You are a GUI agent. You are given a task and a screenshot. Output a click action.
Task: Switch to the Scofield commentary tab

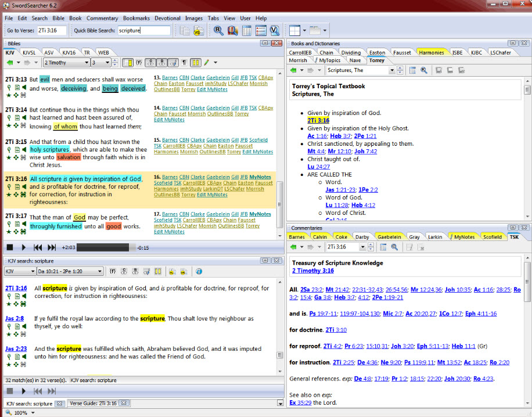tap(493, 237)
